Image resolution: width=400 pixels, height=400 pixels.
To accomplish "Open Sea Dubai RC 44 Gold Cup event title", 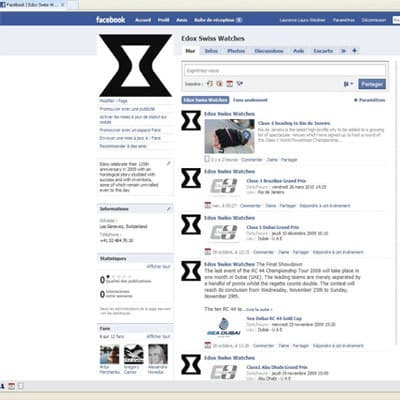I will tap(274, 318).
